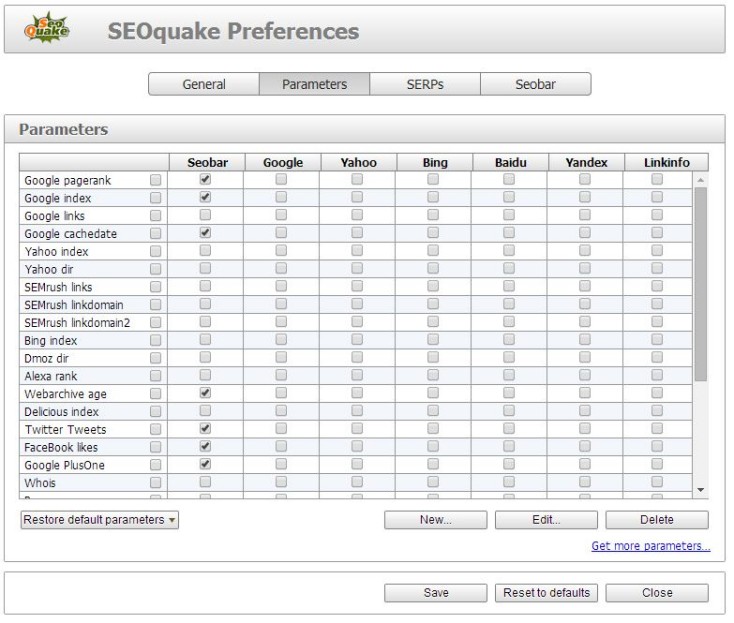Click the table scrollbar down arrow
Screen dimensions: 734x623
[x=701, y=490]
